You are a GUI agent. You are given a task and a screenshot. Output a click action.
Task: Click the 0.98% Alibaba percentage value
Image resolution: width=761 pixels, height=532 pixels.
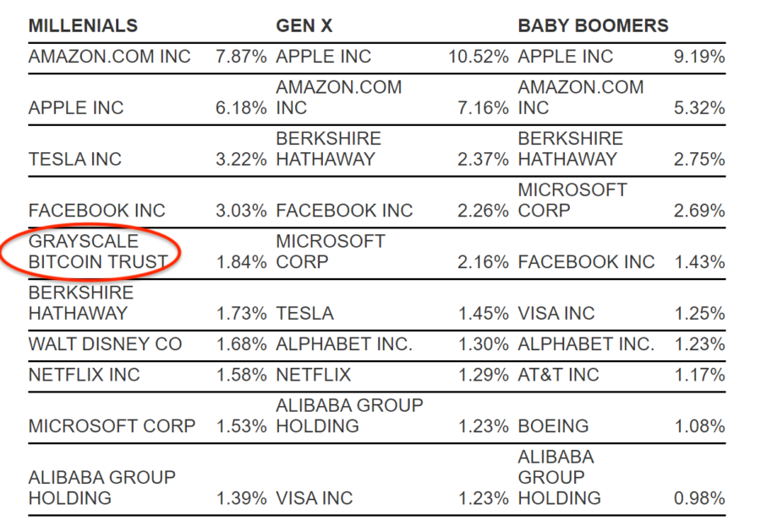click(699, 498)
